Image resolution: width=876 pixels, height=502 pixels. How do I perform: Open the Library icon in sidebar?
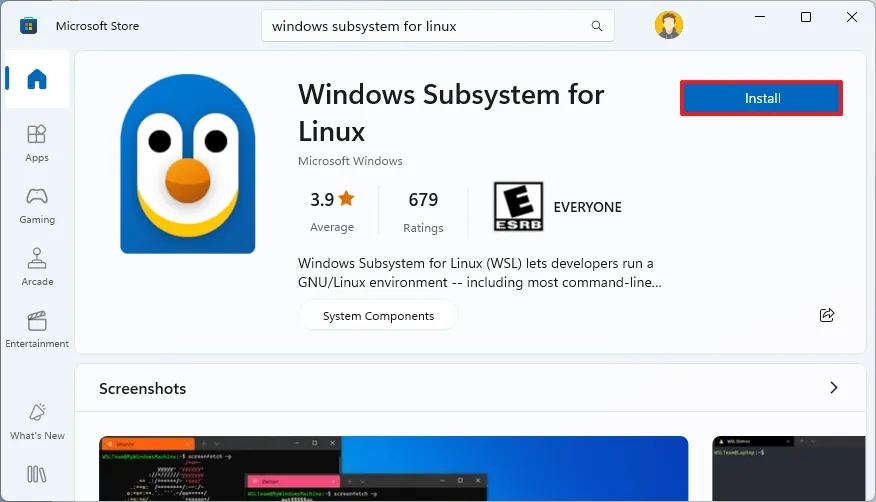tap(37, 474)
